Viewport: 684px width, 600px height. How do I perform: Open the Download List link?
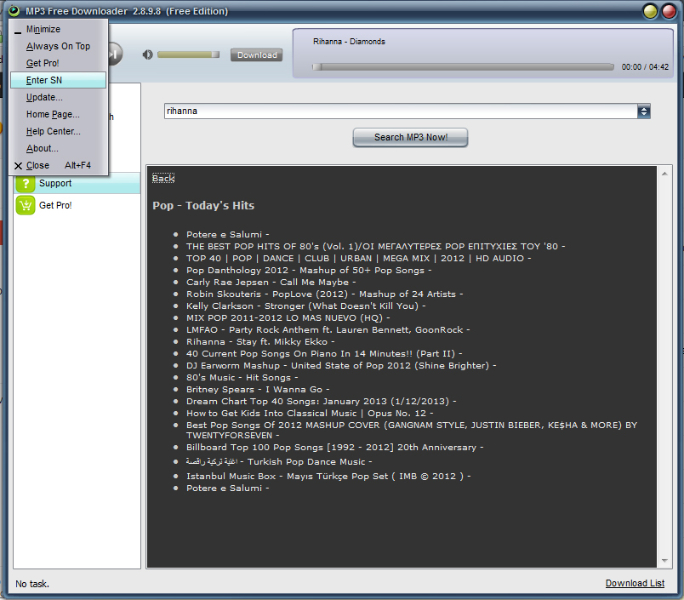tap(634, 583)
